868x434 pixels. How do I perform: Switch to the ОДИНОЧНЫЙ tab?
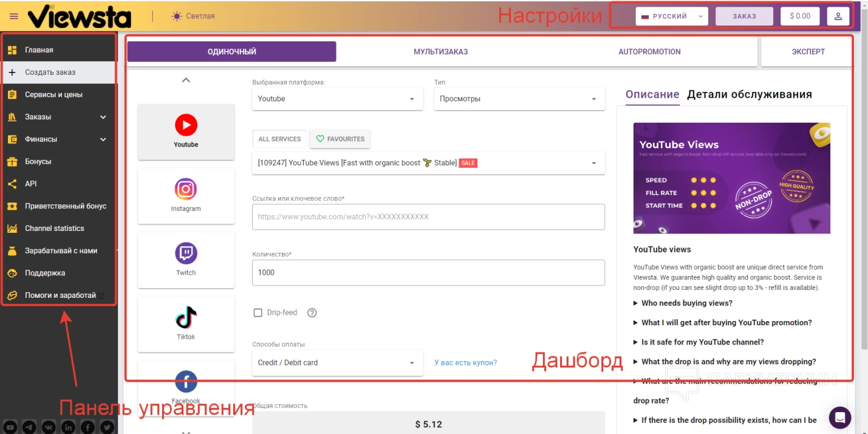(231, 52)
